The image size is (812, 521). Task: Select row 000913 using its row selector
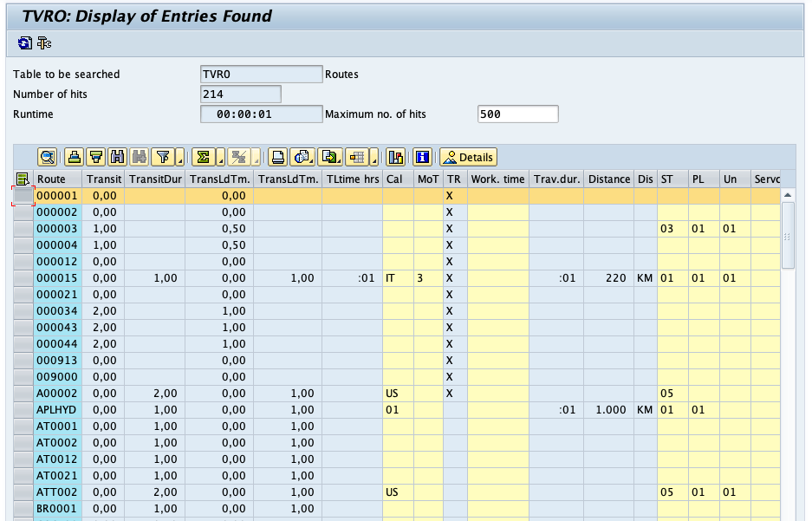(x=23, y=361)
